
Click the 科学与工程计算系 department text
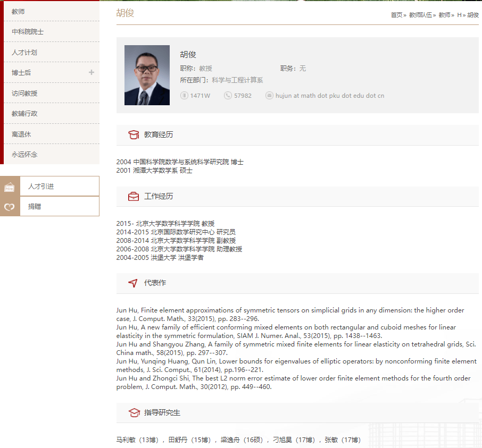(x=237, y=80)
